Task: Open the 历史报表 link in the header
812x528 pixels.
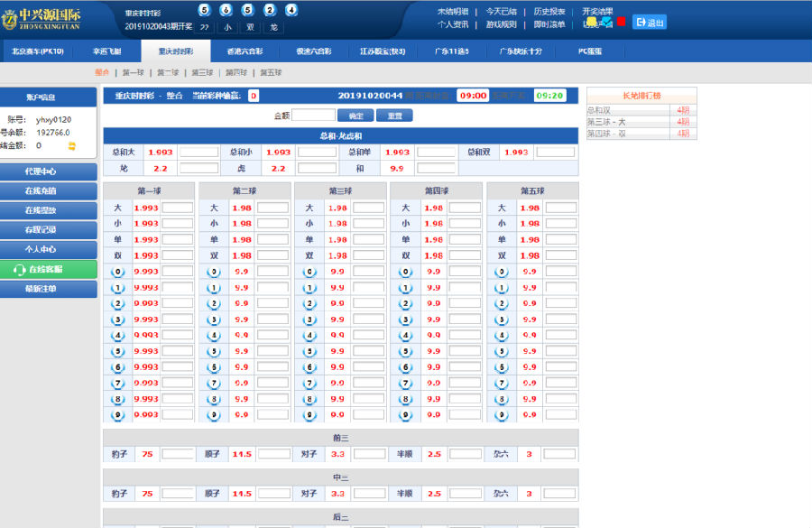Action: tap(549, 12)
